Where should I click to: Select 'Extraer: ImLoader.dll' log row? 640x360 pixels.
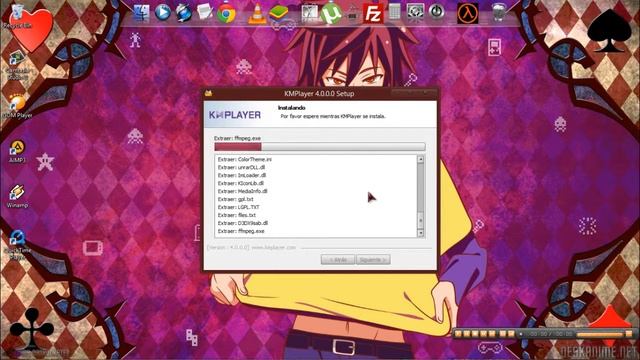click(x=242, y=175)
